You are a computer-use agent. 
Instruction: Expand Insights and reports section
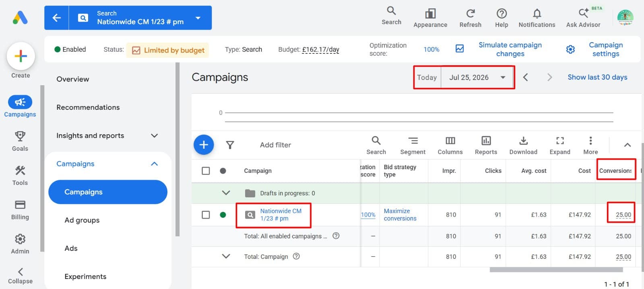tap(154, 135)
